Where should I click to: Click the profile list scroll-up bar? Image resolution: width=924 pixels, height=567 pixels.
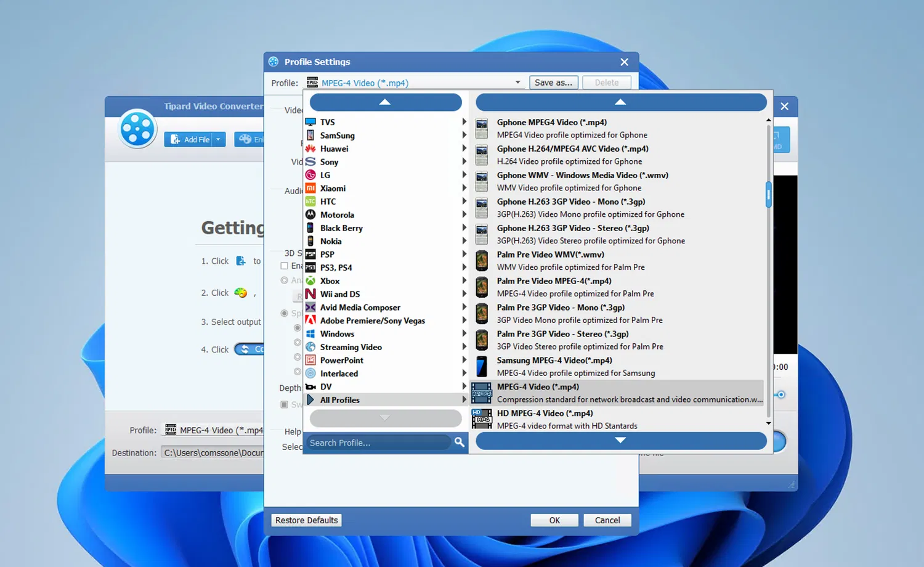pyautogui.click(x=621, y=102)
